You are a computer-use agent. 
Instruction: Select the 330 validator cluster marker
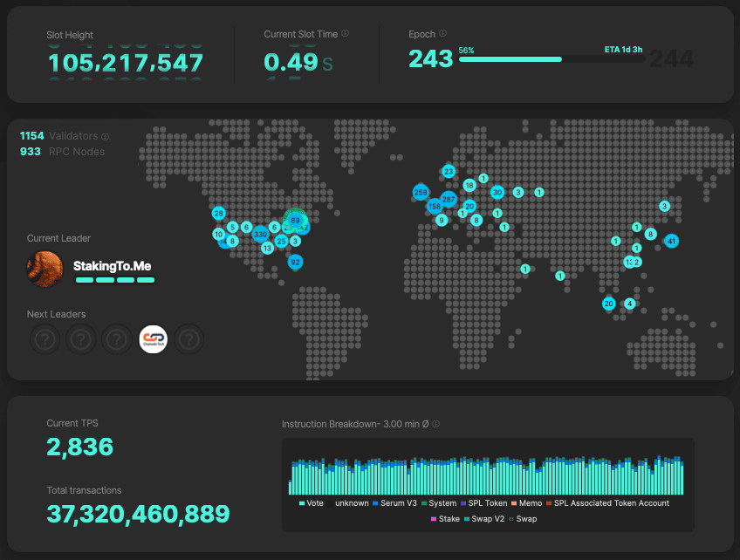[x=260, y=235]
